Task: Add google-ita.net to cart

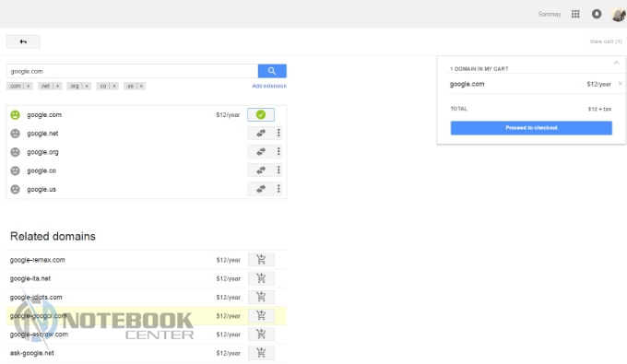Action: click(261, 278)
